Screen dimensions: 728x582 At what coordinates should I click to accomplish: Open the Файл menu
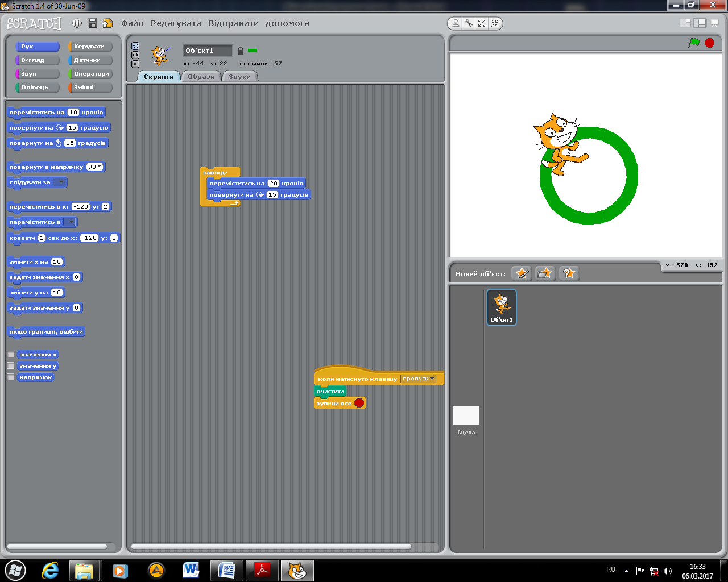pos(133,23)
